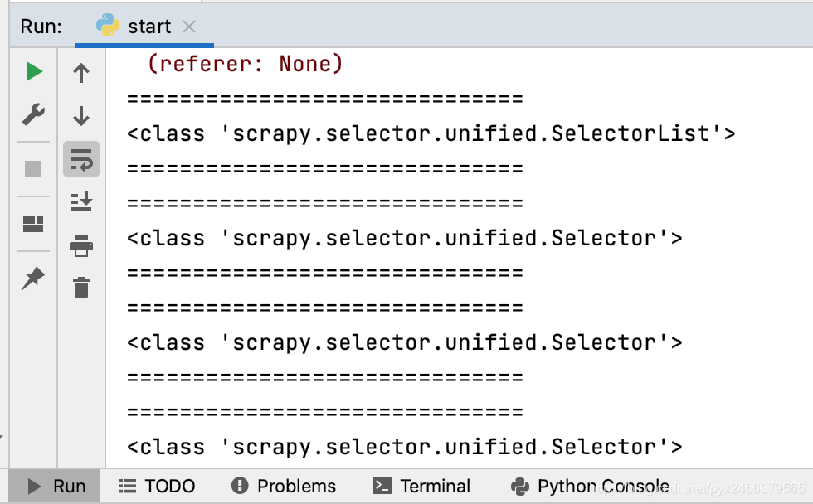The width and height of the screenshot is (813, 504).
Task: Open the Run tool window
Action: pyautogui.click(x=55, y=486)
